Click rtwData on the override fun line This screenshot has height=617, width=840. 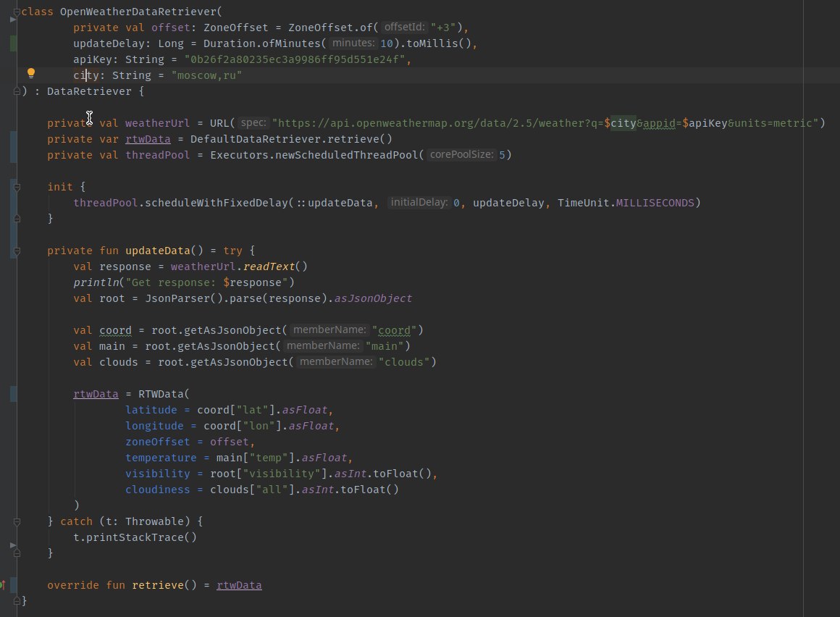(239, 585)
